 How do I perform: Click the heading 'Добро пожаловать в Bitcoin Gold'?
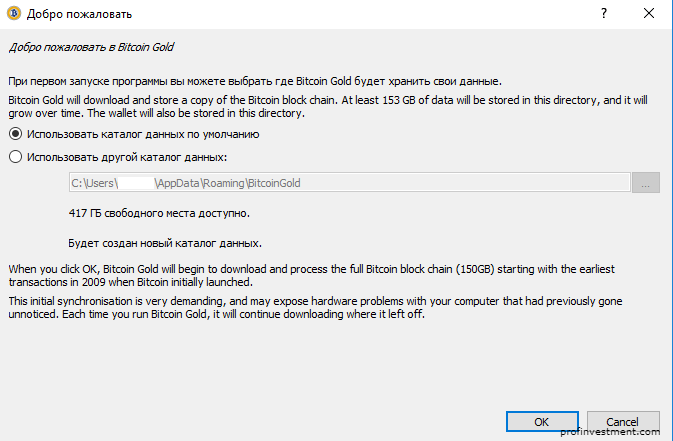tap(91, 47)
